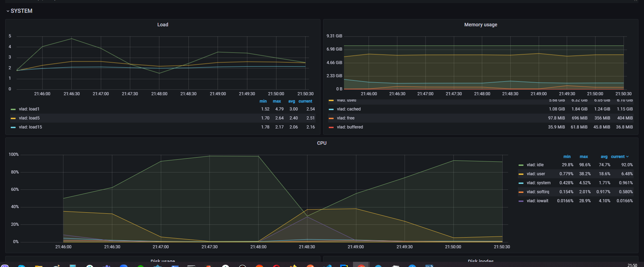This screenshot has width=644, height=267.
Task: Toggle the vlad: user series
Action: pyautogui.click(x=536, y=174)
